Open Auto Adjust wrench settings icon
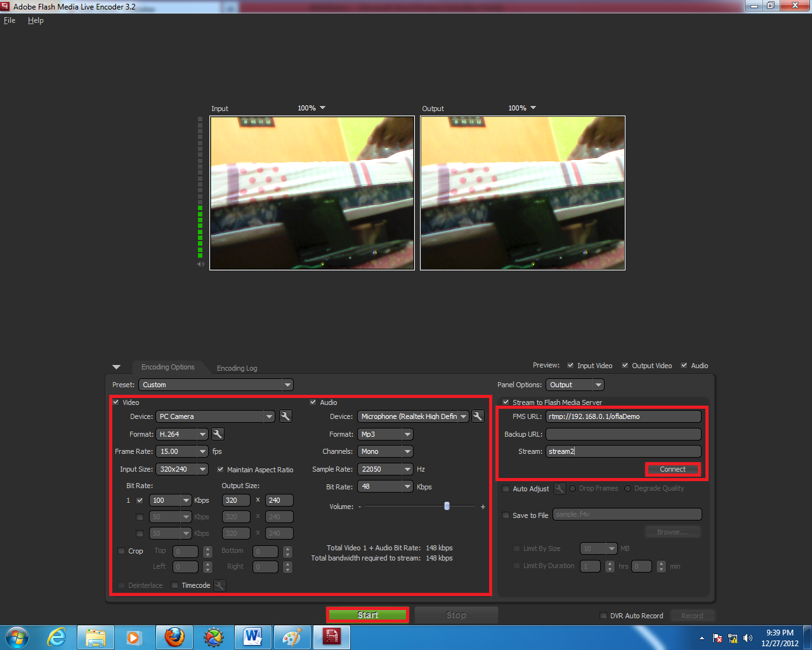 [560, 489]
